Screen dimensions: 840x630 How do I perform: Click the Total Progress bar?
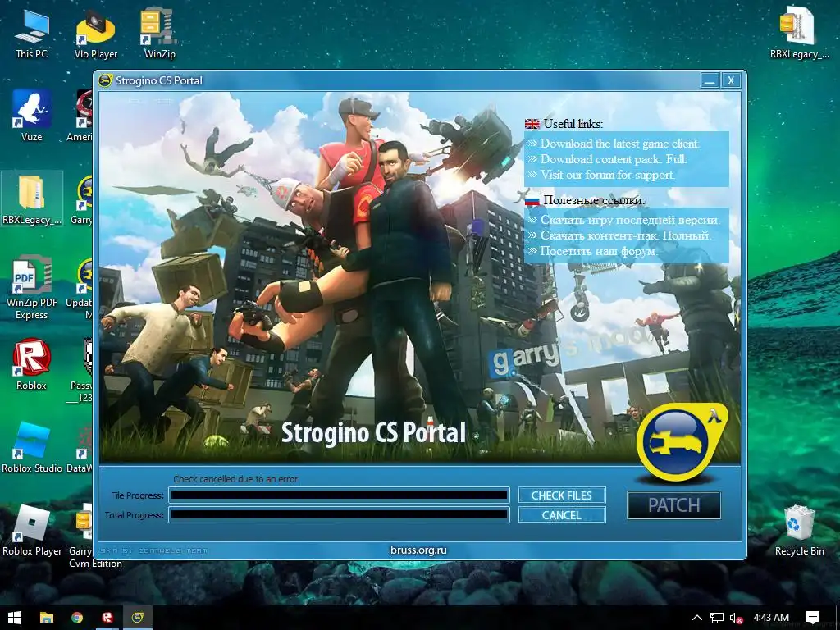[x=339, y=515]
